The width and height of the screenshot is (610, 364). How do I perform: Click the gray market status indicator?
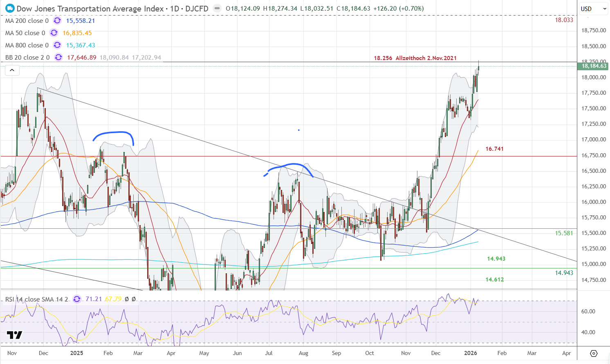(x=217, y=8)
